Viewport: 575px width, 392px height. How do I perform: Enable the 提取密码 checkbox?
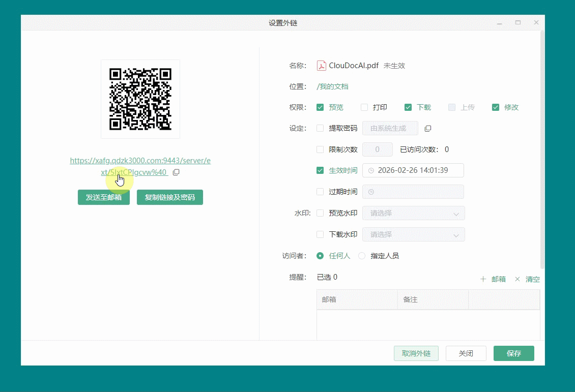(321, 129)
